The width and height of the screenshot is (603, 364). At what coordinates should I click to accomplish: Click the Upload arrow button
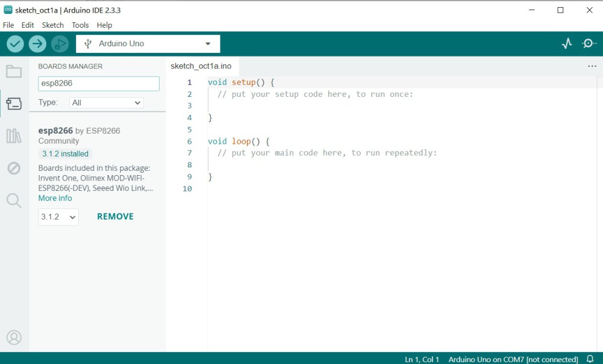pyautogui.click(x=37, y=44)
